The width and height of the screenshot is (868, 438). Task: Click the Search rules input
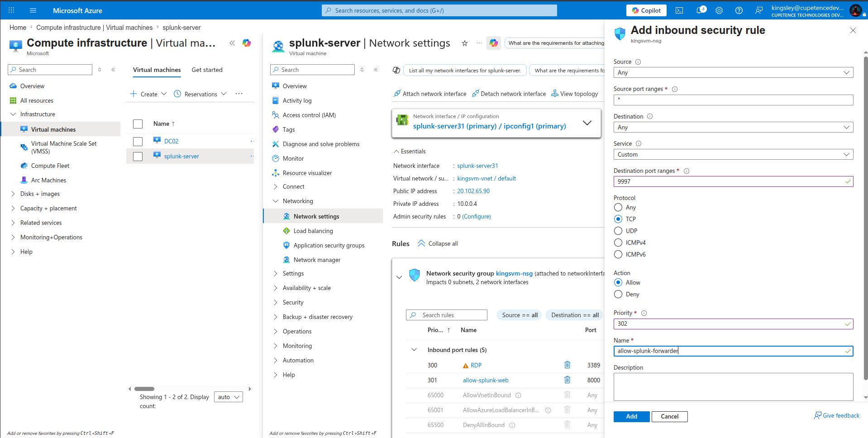pos(447,315)
